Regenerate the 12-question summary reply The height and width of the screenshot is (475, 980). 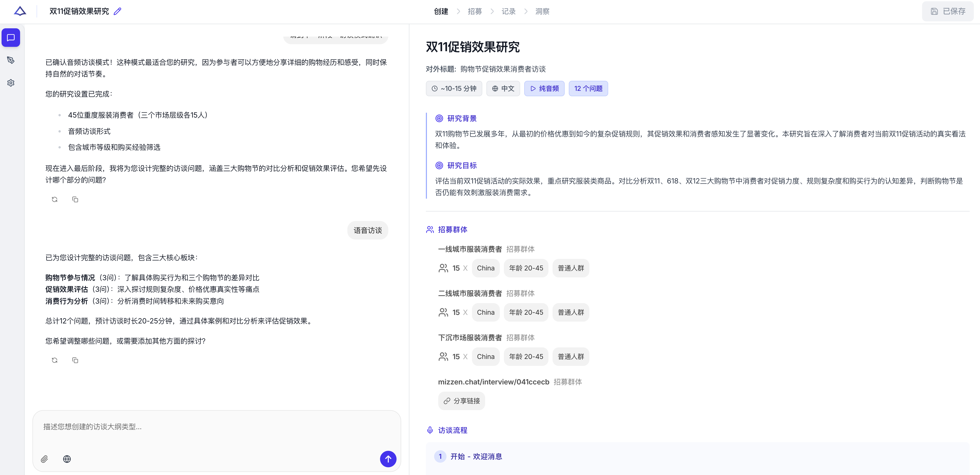pos(54,360)
